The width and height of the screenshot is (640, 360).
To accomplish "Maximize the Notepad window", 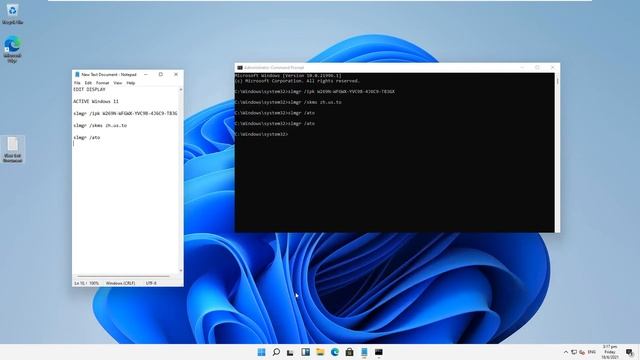I will [161, 75].
